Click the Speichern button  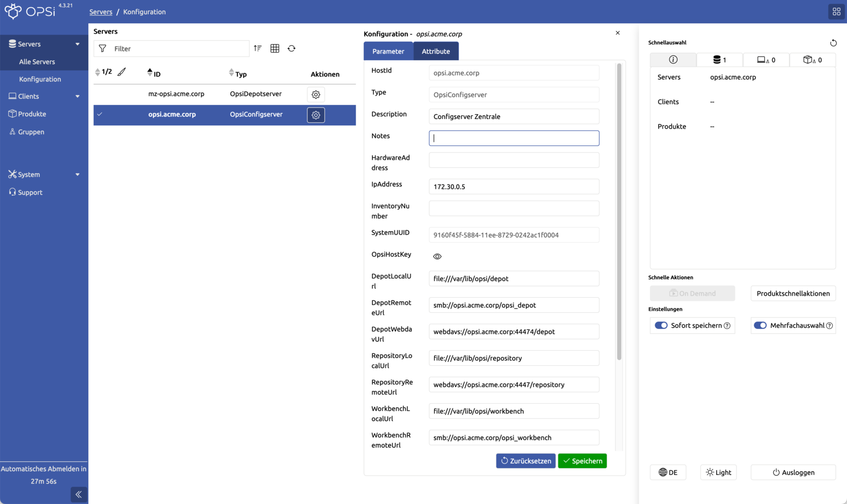(x=582, y=461)
